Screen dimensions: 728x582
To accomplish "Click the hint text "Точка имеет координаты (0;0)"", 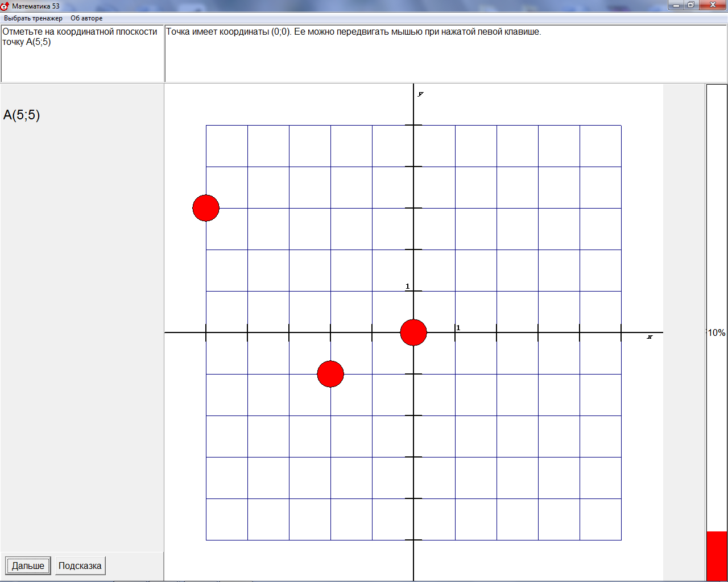I will coord(229,32).
